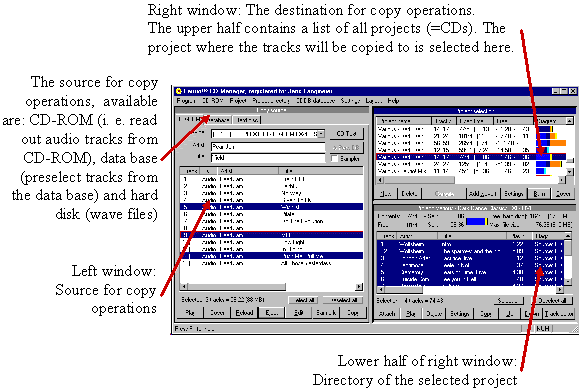Open the Project menu
Viewport: 583px width, 390px height.
(238, 101)
